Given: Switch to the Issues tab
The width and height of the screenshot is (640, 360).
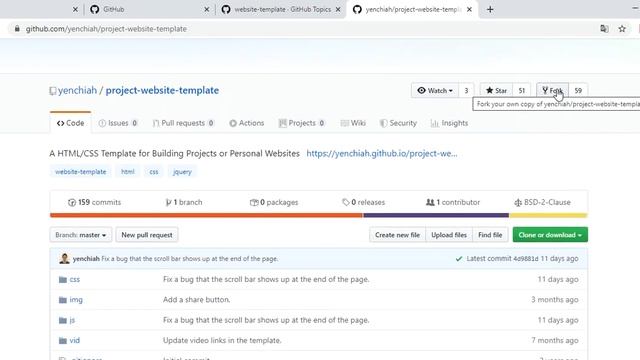Looking at the screenshot, I should 118,123.
